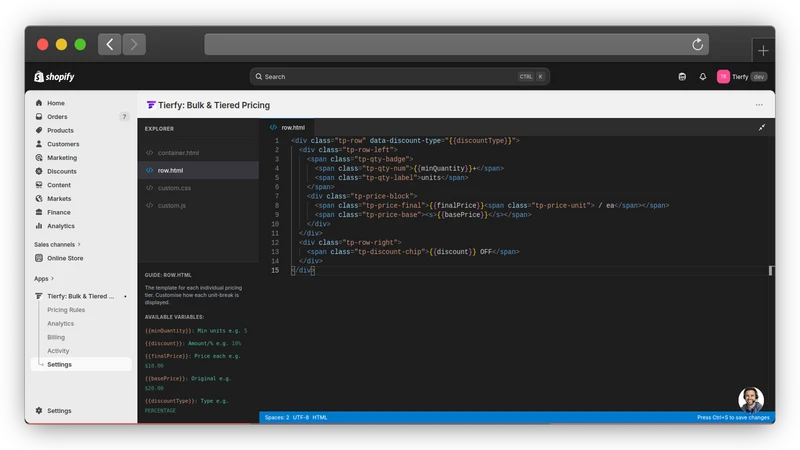Click Spaces: 2 in status bar
Image resolution: width=800 pixels, height=450 pixels.
[277, 417]
